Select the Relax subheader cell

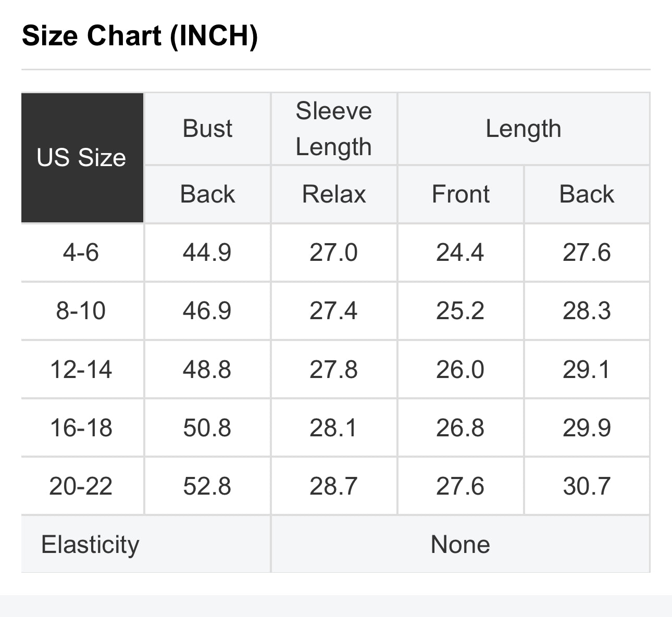coord(334,194)
